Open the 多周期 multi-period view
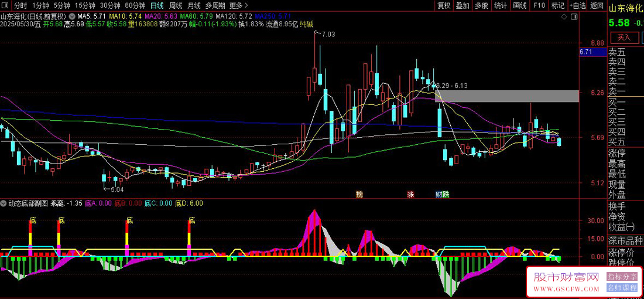This screenshot has height=299, width=644. pos(215,5)
